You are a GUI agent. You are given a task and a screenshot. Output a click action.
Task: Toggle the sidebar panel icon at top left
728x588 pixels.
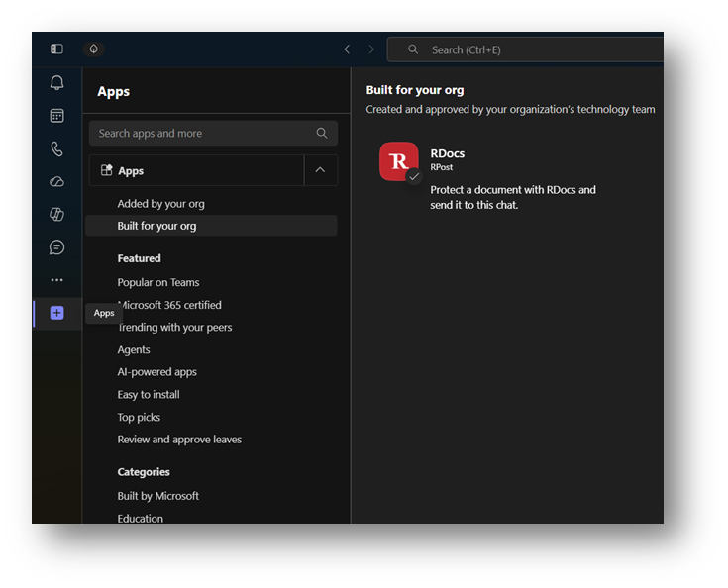coord(56,49)
